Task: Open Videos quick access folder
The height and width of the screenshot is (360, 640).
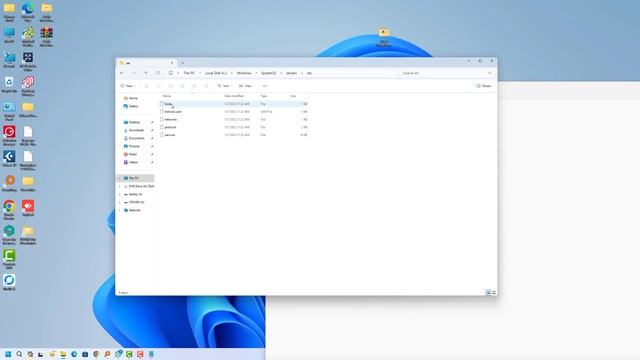Action: pyautogui.click(x=131, y=162)
